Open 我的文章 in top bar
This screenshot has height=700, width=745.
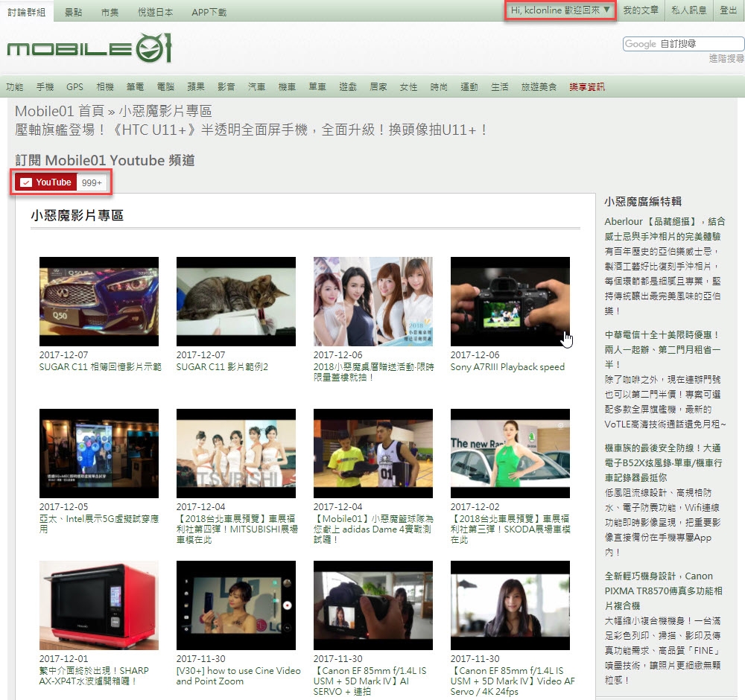(x=641, y=10)
